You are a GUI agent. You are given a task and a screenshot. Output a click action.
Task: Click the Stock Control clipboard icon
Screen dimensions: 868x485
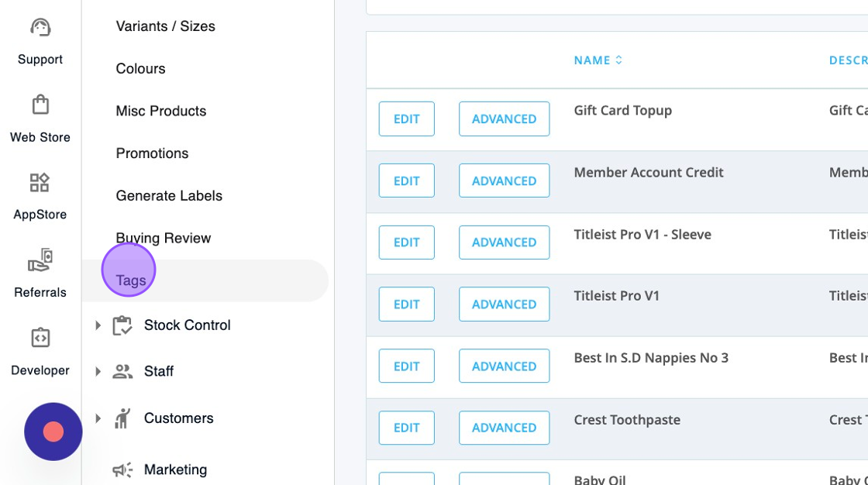(x=122, y=325)
